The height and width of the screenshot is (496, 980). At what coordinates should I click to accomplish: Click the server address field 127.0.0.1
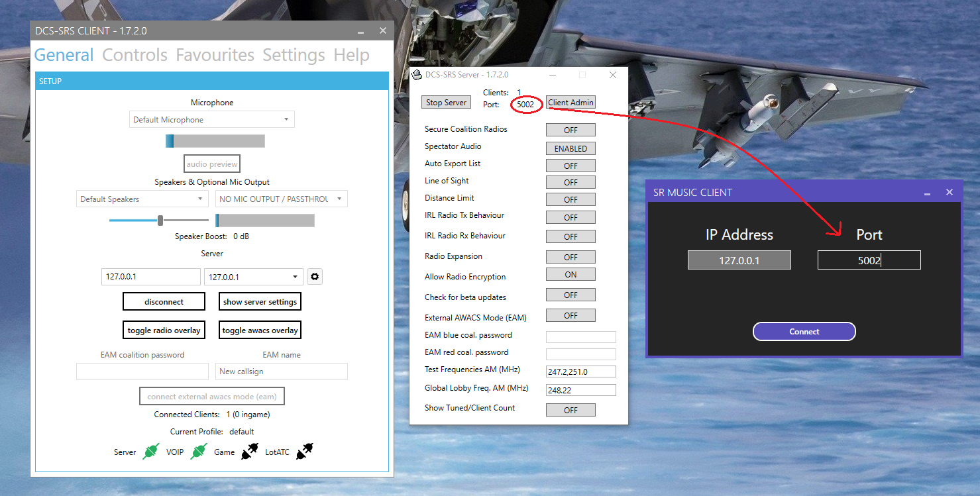click(150, 277)
